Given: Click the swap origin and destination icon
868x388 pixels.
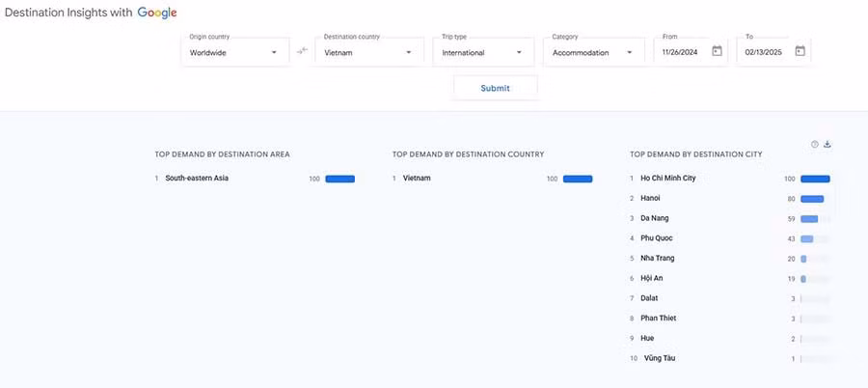Looking at the screenshot, I should (302, 51).
